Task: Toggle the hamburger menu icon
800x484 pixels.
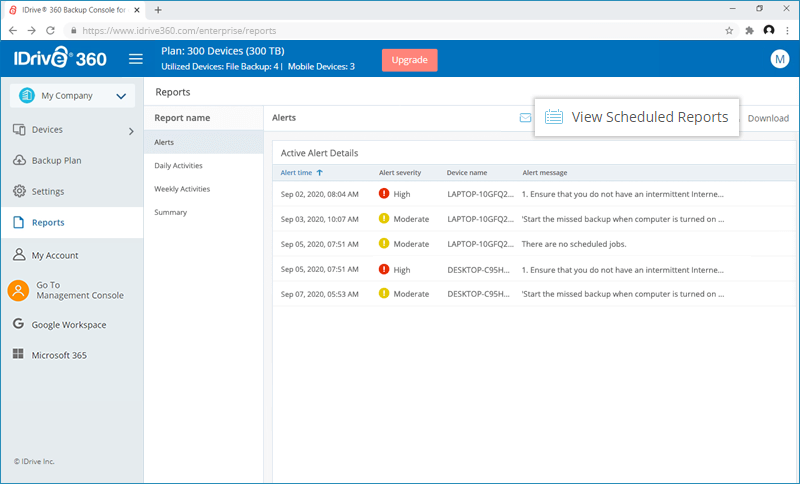Action: (x=136, y=59)
